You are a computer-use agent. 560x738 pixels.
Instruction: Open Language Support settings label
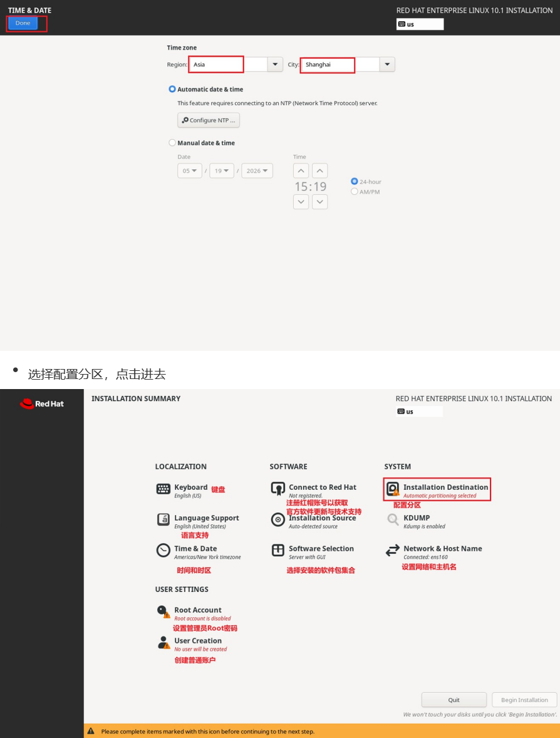coord(207,517)
